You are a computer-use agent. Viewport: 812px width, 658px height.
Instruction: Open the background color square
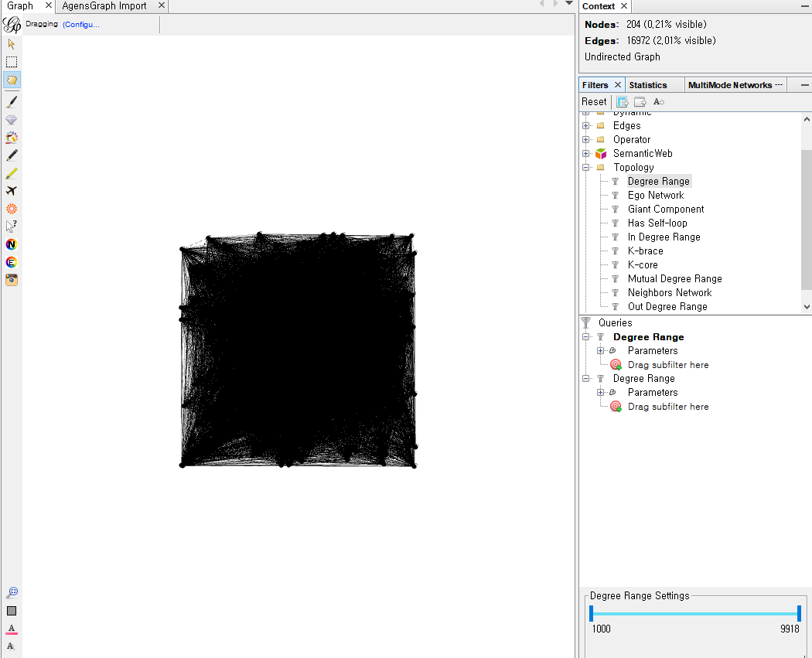click(12, 611)
